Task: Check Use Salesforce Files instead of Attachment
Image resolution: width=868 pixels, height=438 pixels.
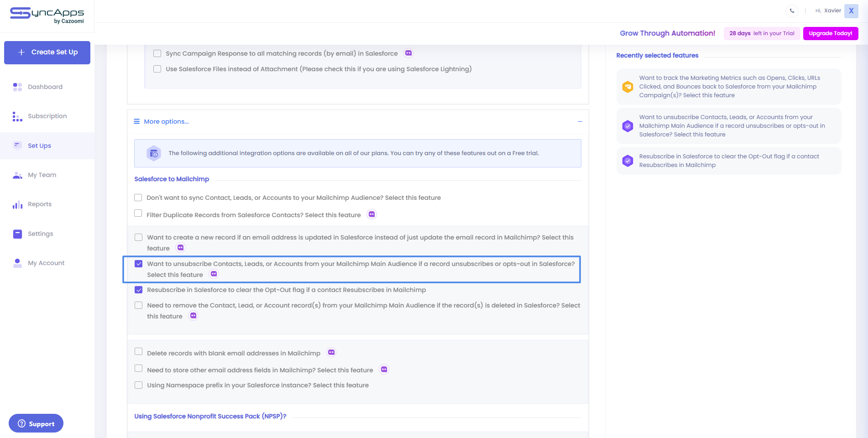Action: (157, 69)
